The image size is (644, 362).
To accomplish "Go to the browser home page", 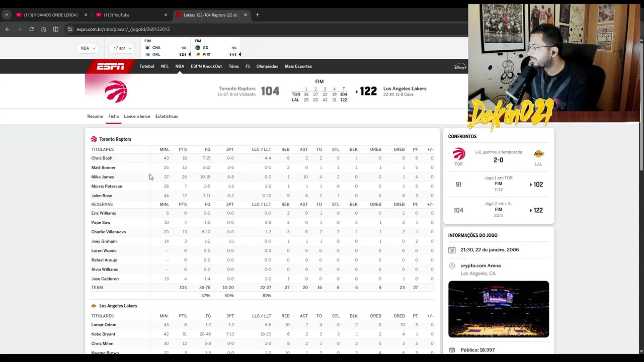I will tap(43, 29).
